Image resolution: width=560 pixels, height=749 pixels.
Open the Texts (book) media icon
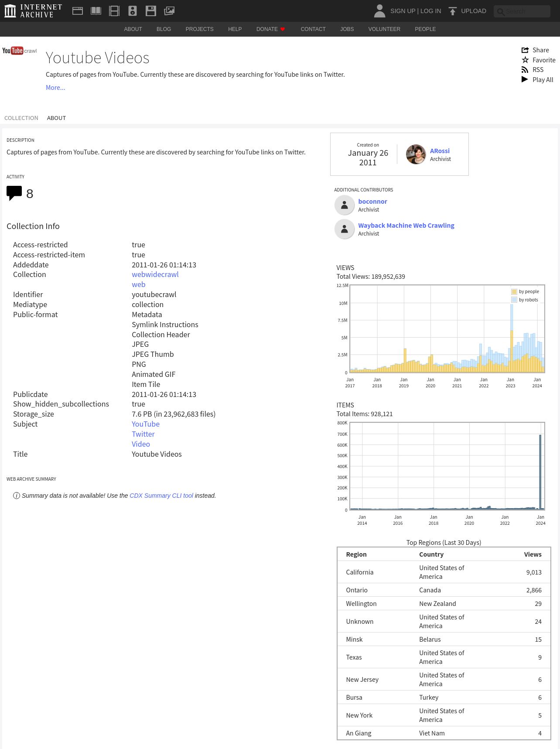tap(96, 11)
